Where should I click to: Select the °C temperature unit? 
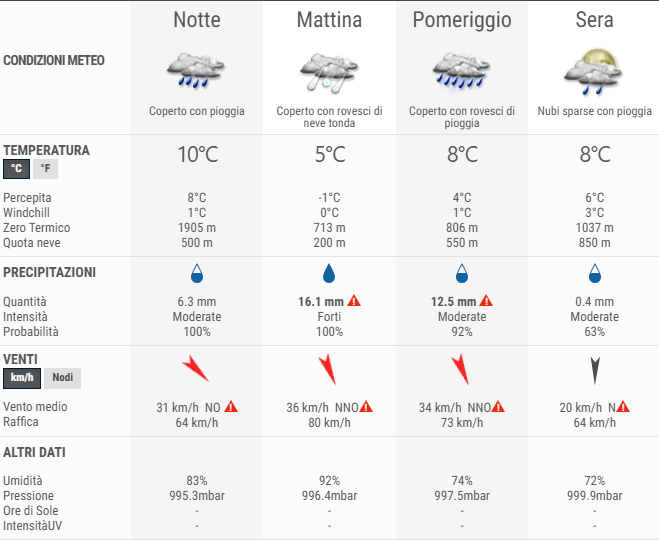point(17,170)
